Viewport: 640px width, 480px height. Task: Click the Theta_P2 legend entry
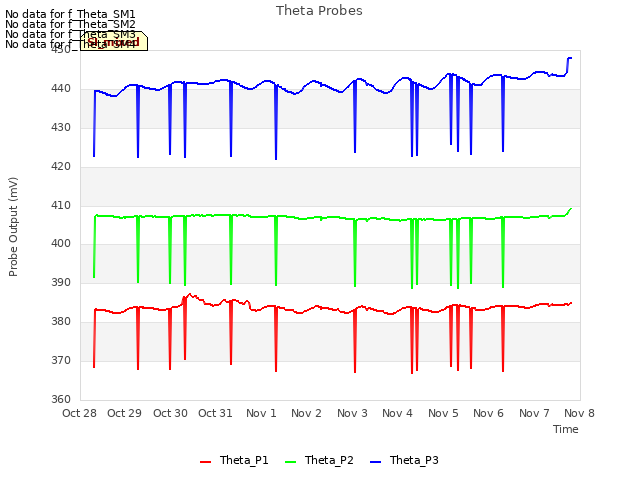click(319, 460)
